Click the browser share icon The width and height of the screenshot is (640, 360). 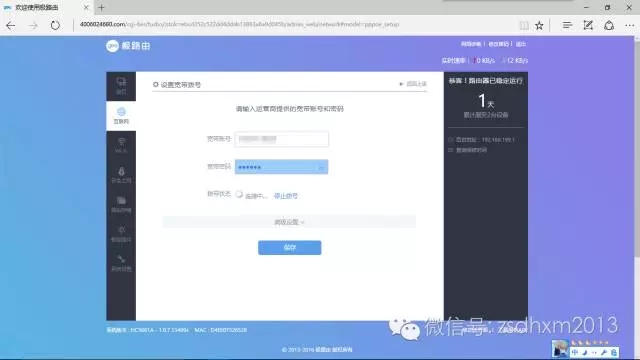click(x=609, y=25)
